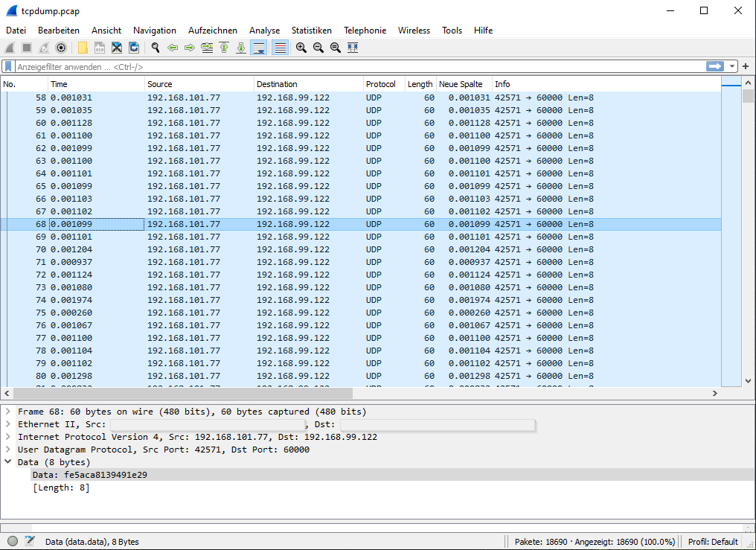Jump to last packet with the down arrow icon

point(241,47)
